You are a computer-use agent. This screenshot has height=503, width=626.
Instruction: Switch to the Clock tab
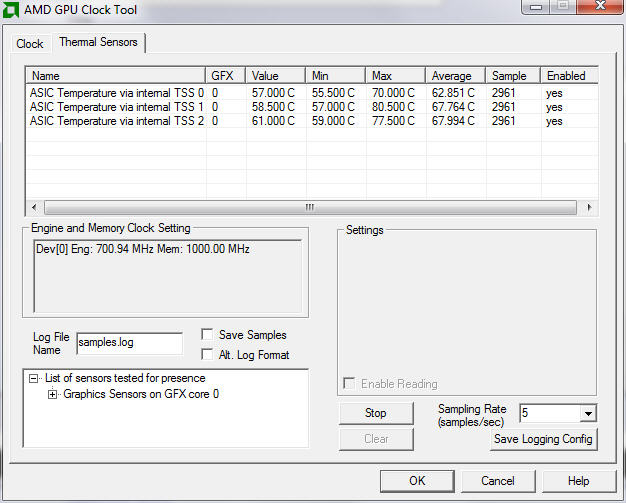click(30, 44)
